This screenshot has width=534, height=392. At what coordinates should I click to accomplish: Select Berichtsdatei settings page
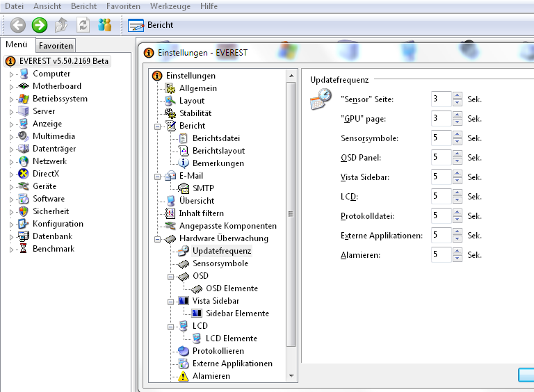216,138
